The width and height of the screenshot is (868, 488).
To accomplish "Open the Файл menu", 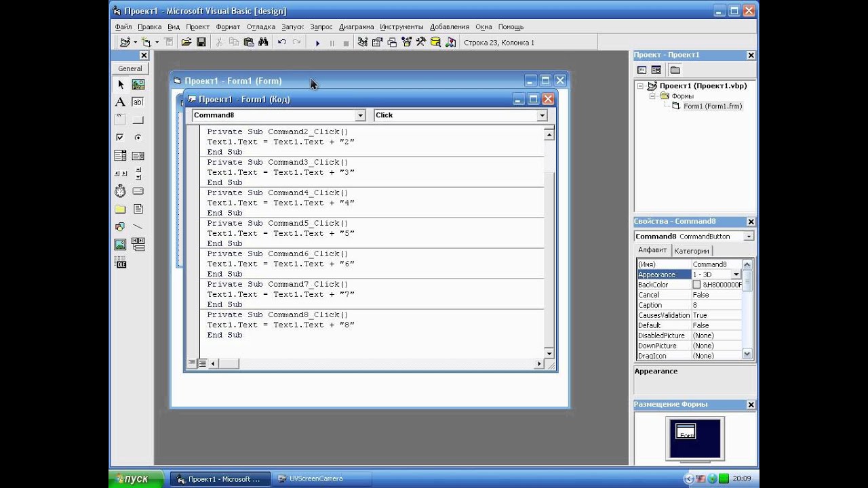I will pos(123,27).
